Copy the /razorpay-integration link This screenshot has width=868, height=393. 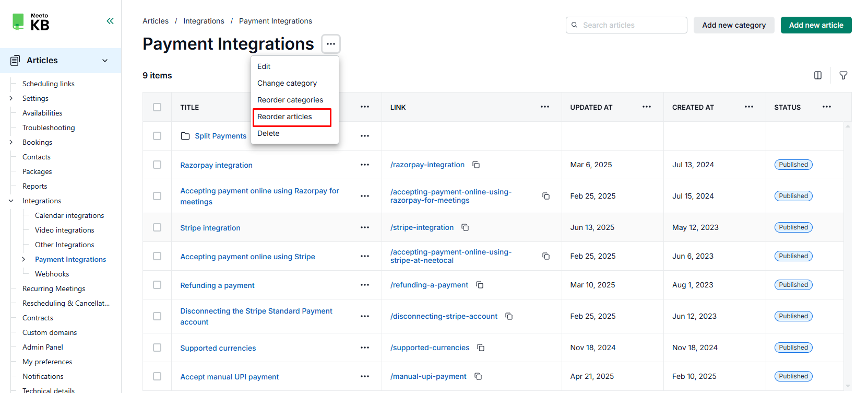476,165
